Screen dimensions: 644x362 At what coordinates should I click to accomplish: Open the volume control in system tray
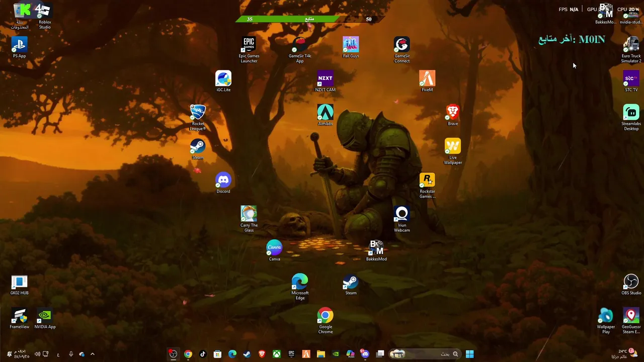37,354
